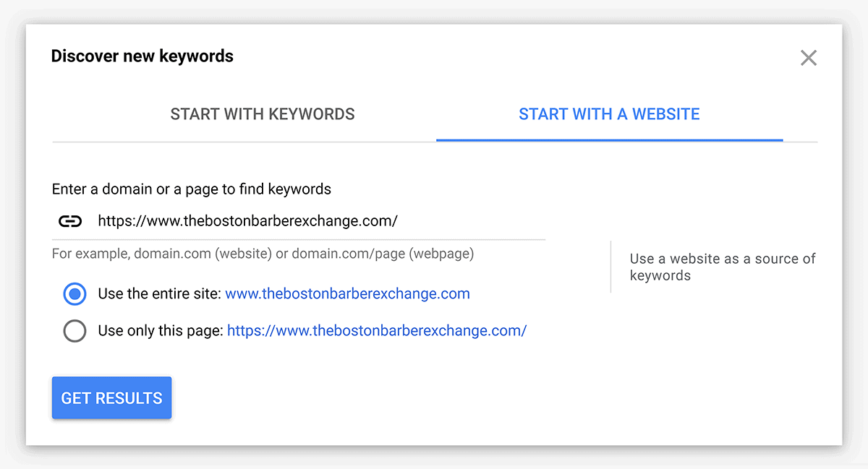Choose the only this page radio button
This screenshot has width=868, height=469.
click(75, 331)
